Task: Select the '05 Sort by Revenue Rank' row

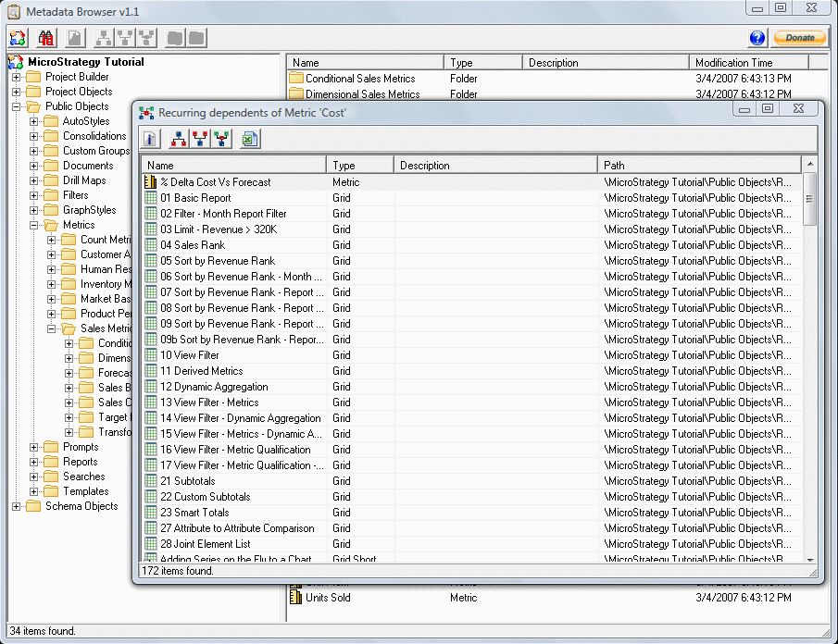Action: (472, 261)
